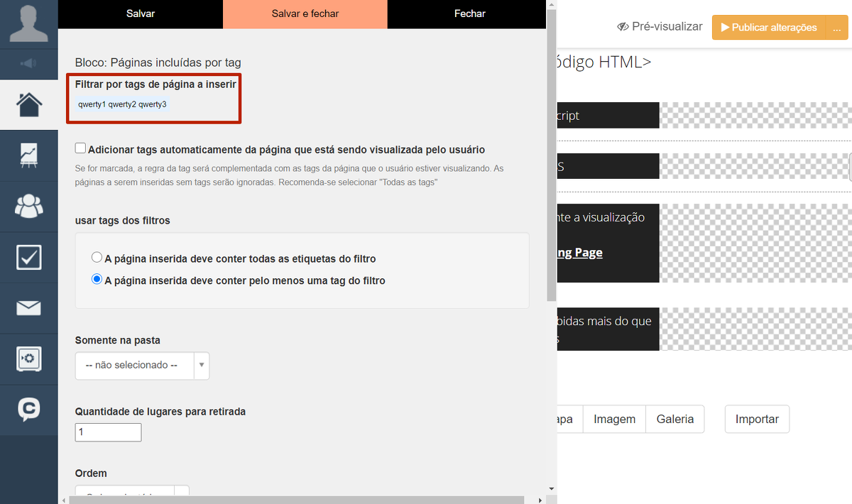
Task: Open the Publicar alterações extra options button
Action: [x=837, y=28]
